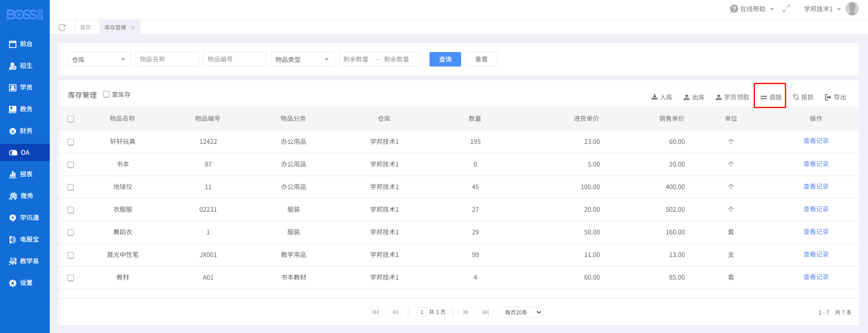Check the 书本 row checkbox
The width and height of the screenshot is (868, 333).
click(x=71, y=165)
